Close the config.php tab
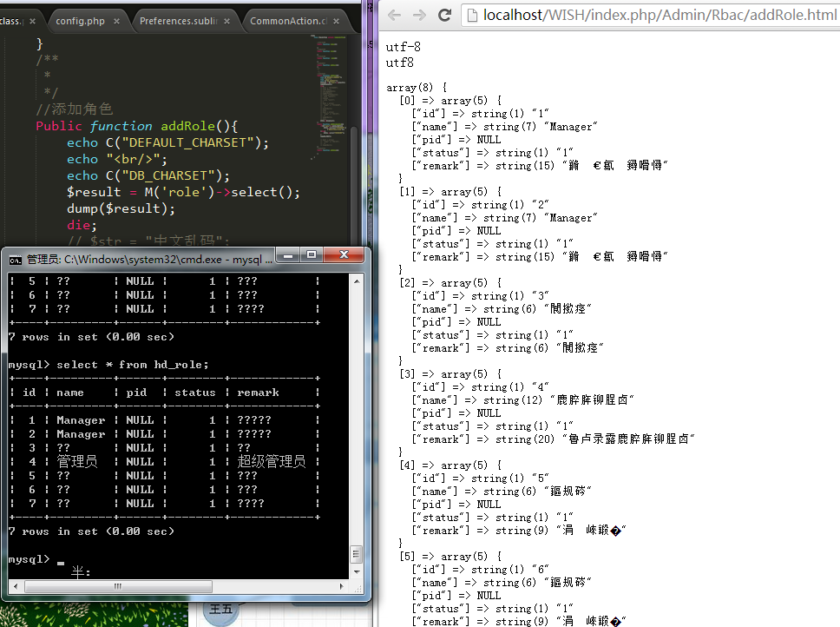 click(117, 20)
